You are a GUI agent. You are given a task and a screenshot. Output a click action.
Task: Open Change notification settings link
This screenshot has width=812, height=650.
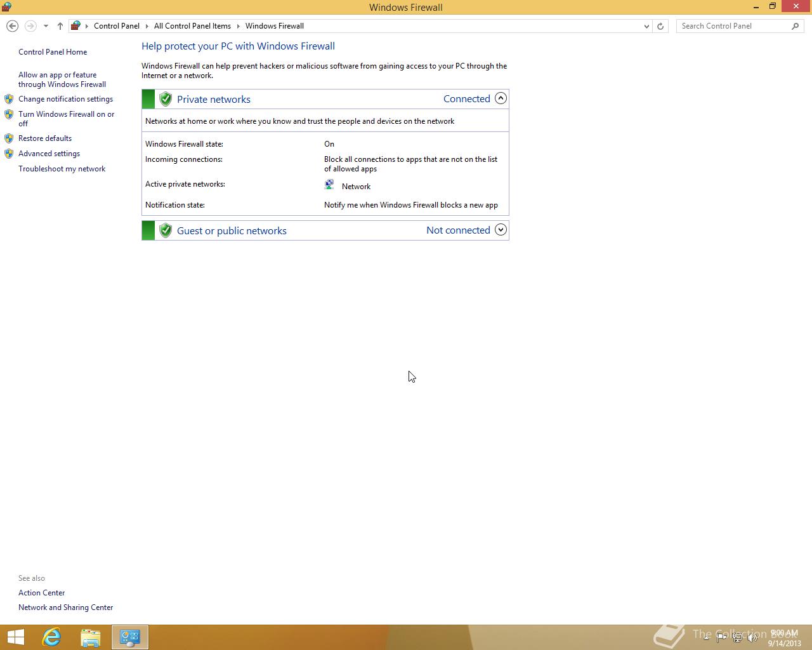(x=65, y=99)
